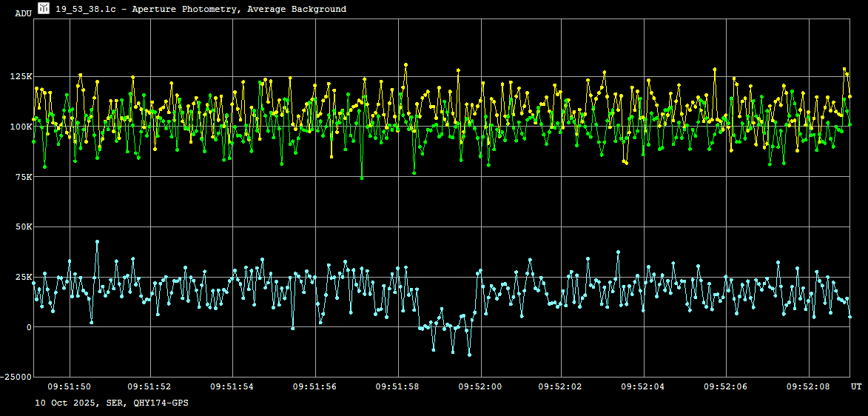Screen dimensions: 868x416
Task: Click the tallest yellow peak near 09:51:58
Action: pyautogui.click(x=406, y=65)
